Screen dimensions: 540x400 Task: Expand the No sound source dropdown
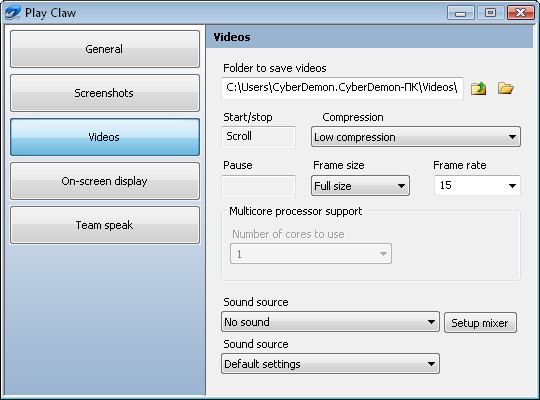click(x=330, y=322)
